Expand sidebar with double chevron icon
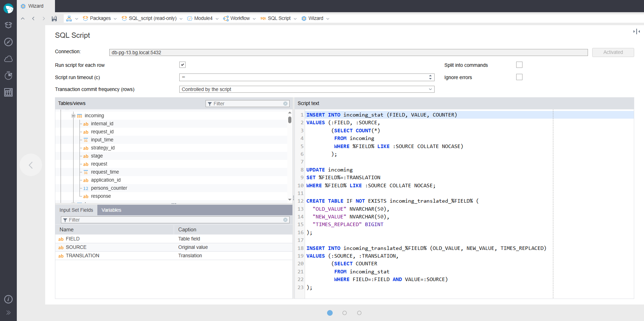 pyautogui.click(x=8, y=313)
